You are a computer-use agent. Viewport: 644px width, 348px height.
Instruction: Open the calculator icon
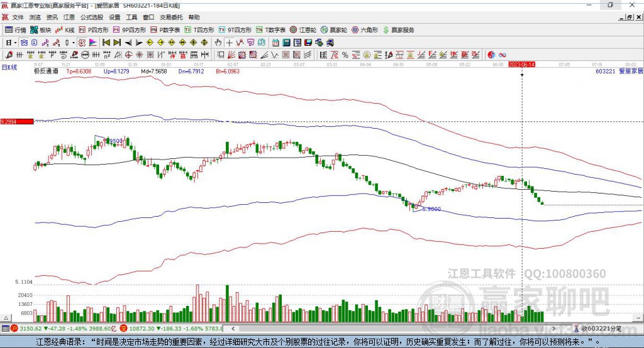(x=286, y=43)
